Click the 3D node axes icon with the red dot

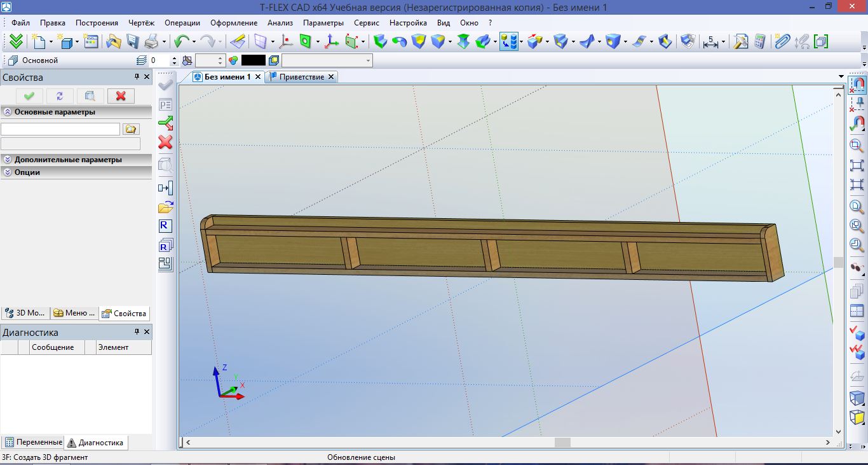(287, 42)
